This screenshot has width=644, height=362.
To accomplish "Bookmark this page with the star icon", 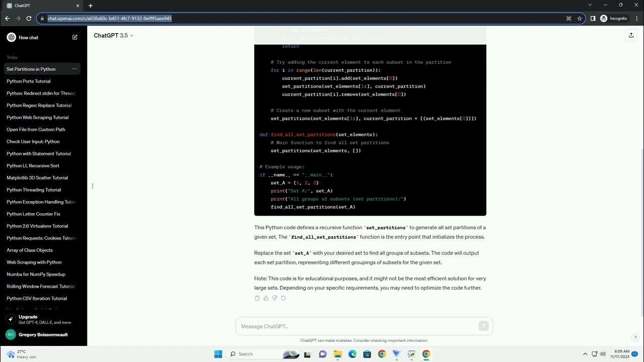I will pyautogui.click(x=580, y=18).
